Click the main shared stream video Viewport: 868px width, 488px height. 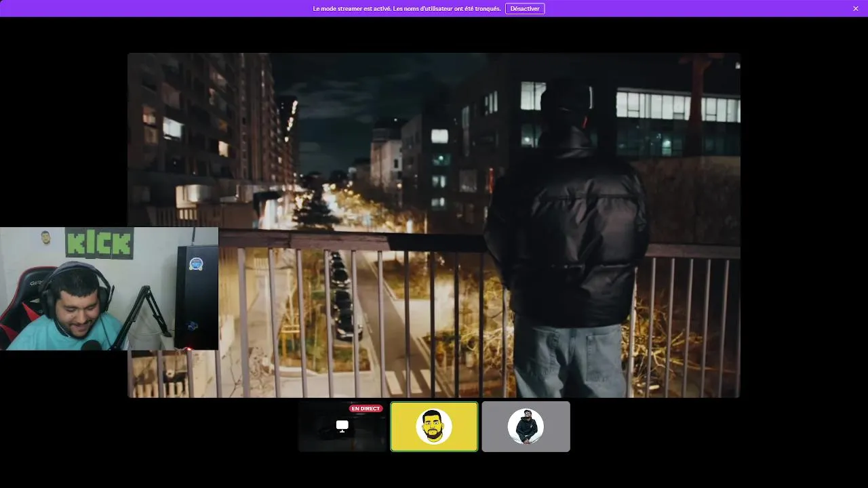[x=434, y=225]
